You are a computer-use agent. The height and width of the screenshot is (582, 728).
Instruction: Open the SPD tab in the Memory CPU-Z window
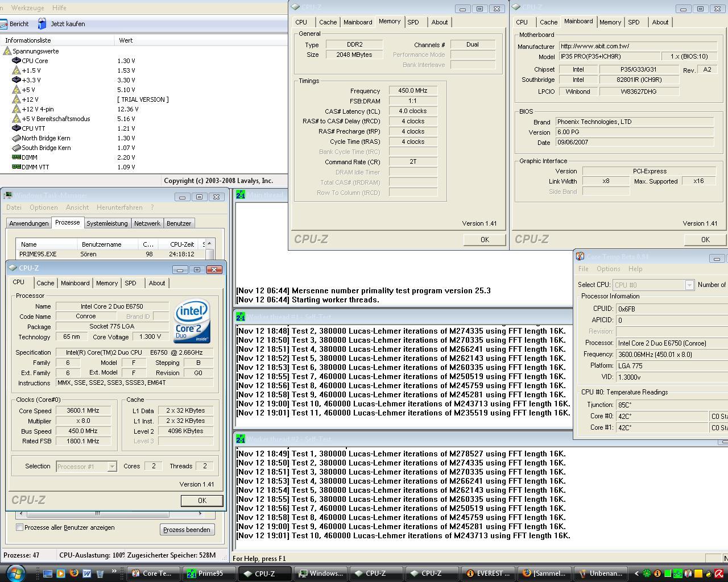click(x=413, y=22)
